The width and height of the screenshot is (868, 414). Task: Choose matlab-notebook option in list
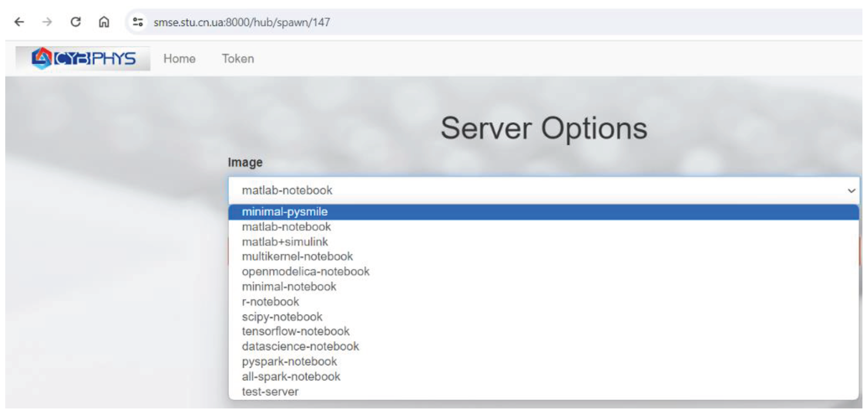click(x=286, y=227)
